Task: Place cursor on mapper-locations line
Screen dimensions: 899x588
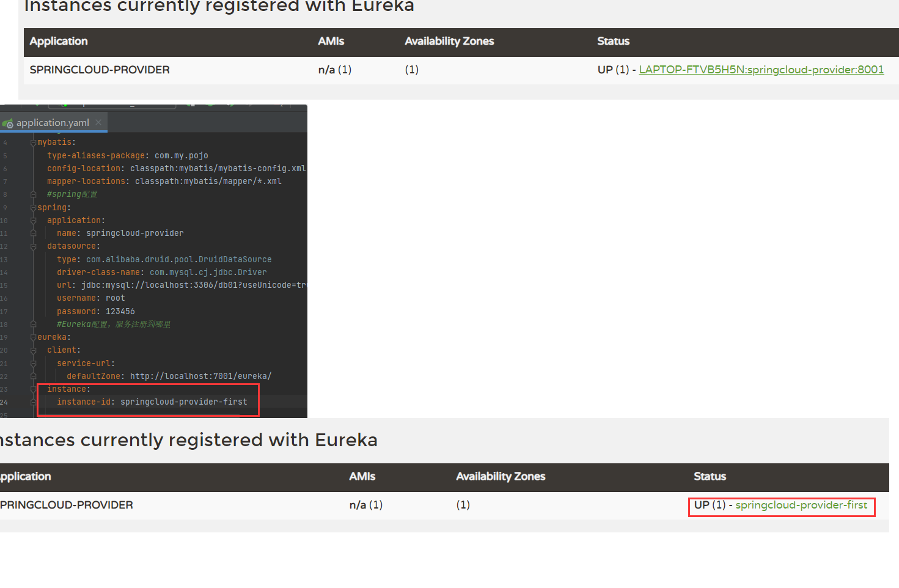Action: (x=164, y=182)
